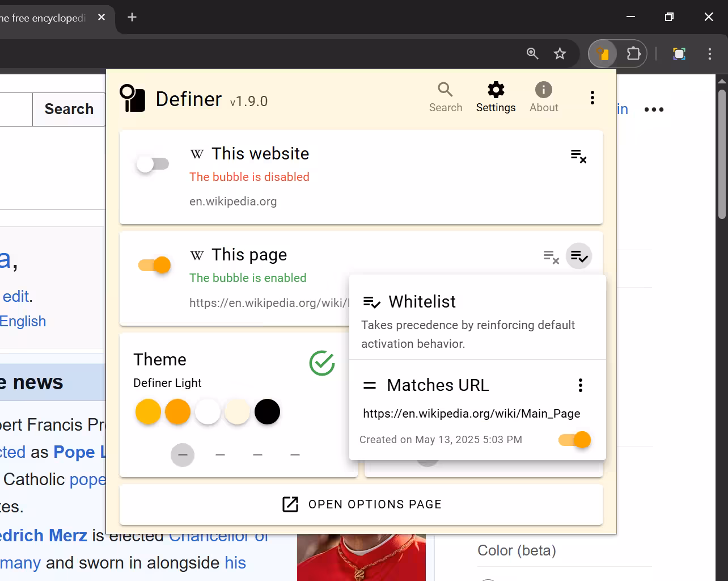The image size is (728, 581).
Task: Click the v1.9.0 version label
Action: point(249,102)
